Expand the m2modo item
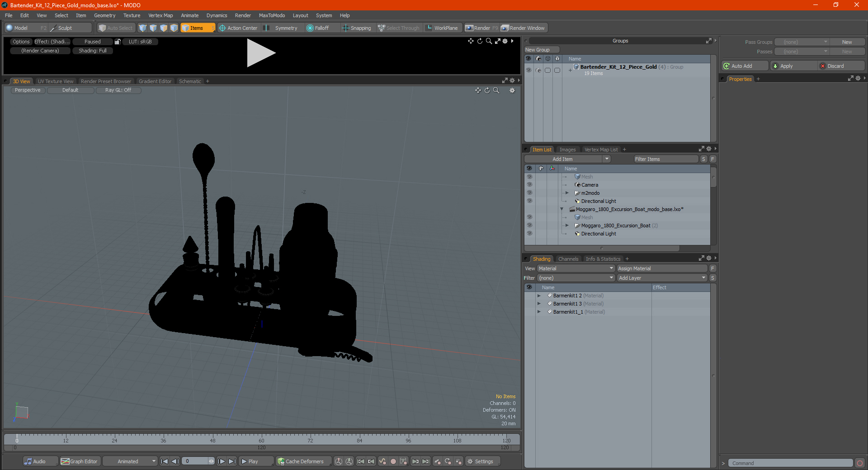This screenshot has width=868, height=470. tap(567, 193)
